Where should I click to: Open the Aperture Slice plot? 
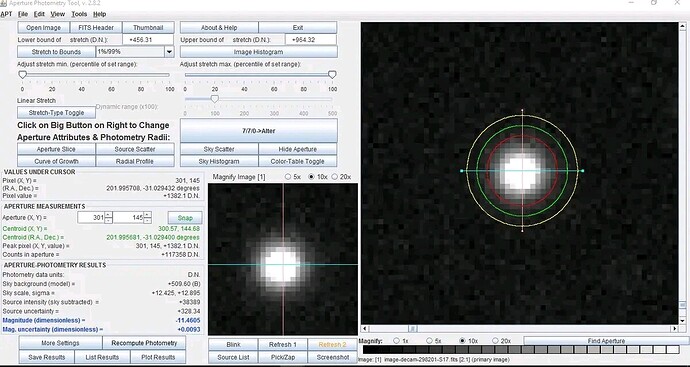pyautogui.click(x=56, y=149)
